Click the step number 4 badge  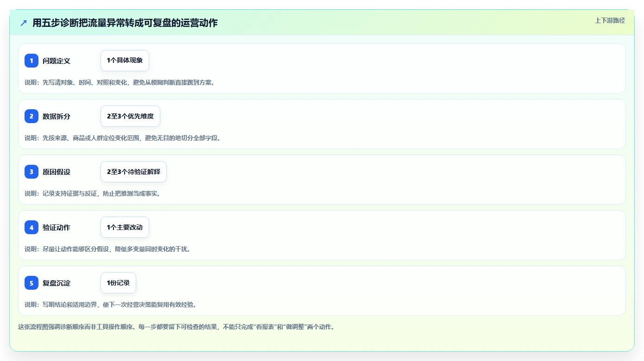pos(32,227)
